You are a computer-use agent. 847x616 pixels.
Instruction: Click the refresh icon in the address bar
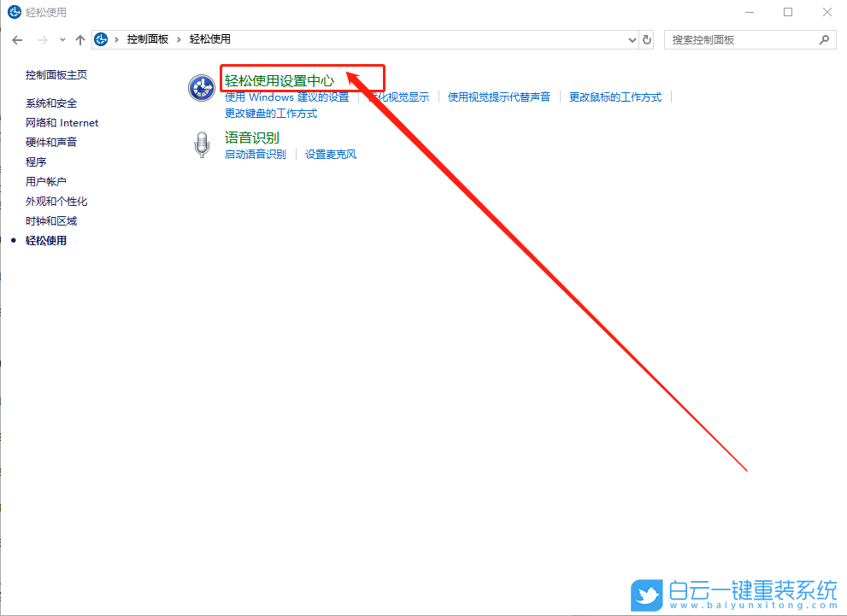click(x=647, y=39)
